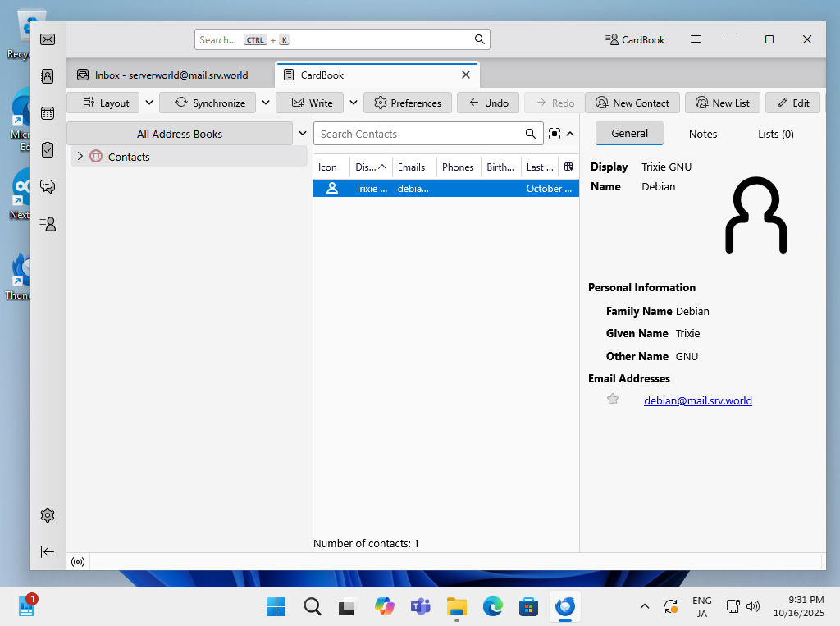This screenshot has height=626, width=840.
Task: Open Thunderbird settings gear icon
Action: (x=48, y=515)
